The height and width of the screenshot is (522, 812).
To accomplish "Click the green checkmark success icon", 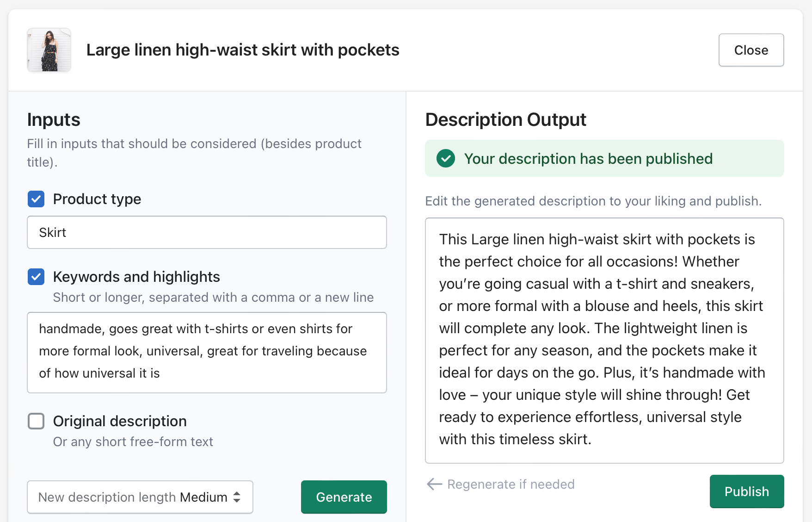I will tap(446, 158).
